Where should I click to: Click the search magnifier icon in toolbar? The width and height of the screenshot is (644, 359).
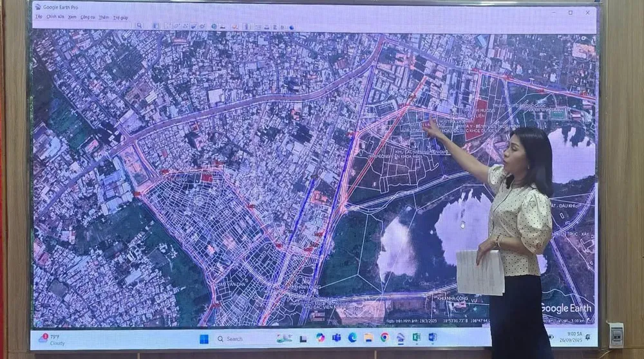point(139,26)
